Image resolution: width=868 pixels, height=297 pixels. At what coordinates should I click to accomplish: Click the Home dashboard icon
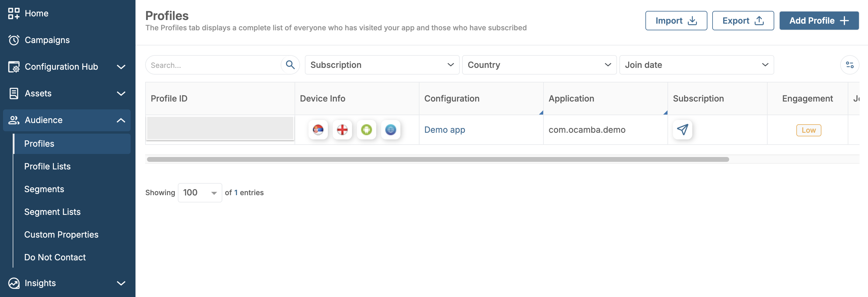coord(14,14)
